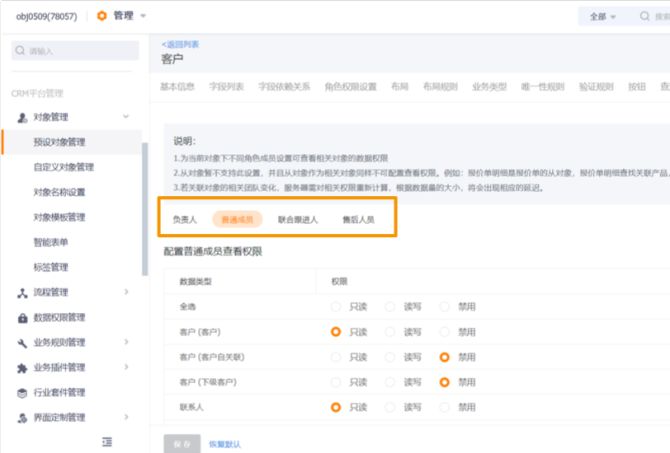This screenshot has width=670, height=453.
Task: Select 只读 for 客户 (下级客户) row
Action: point(337,382)
